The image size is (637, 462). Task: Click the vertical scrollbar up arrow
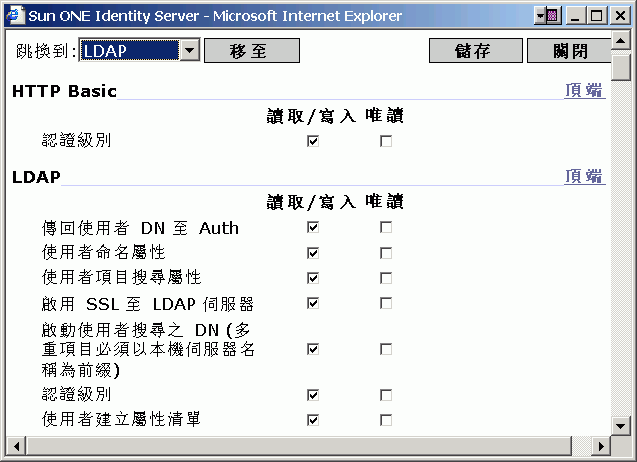[621, 40]
